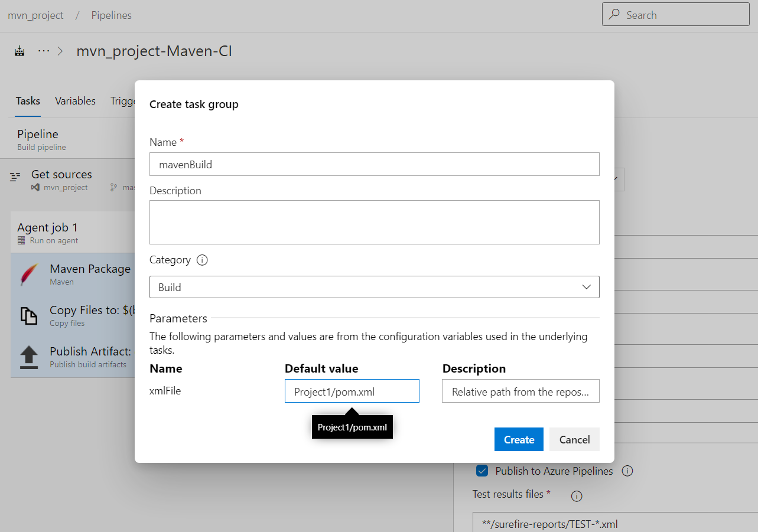
Task: Cancel the Create task group dialog
Action: point(574,439)
